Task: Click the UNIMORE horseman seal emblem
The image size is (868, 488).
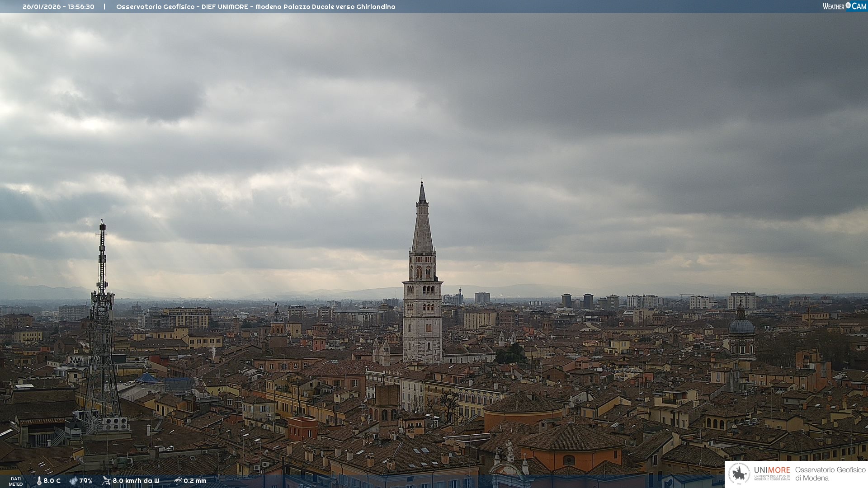Action: click(x=739, y=474)
